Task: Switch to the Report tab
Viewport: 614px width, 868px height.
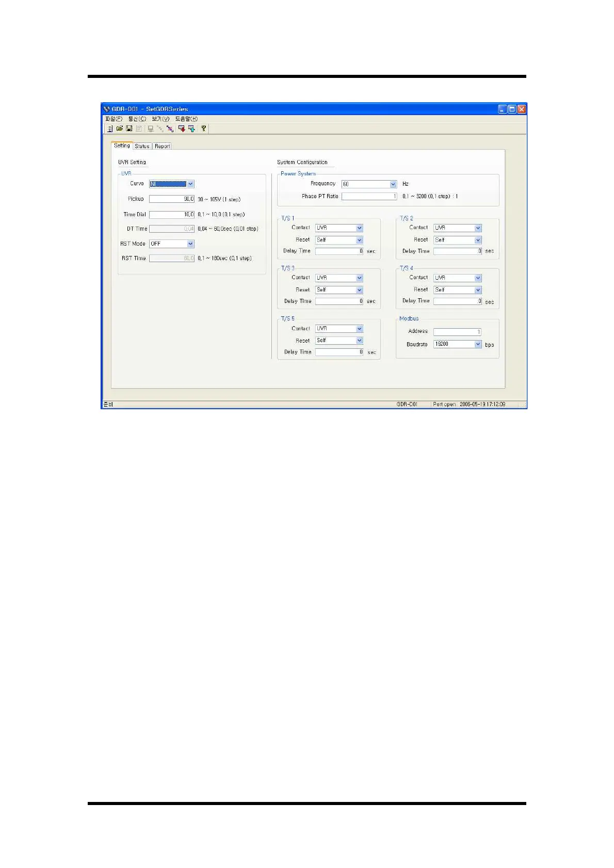Action: (x=162, y=146)
